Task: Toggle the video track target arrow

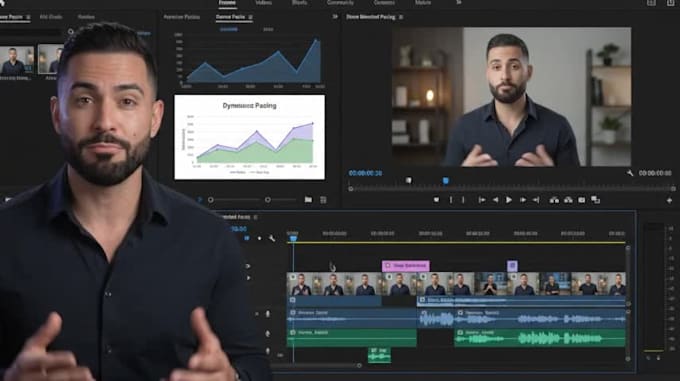Action: (x=248, y=278)
